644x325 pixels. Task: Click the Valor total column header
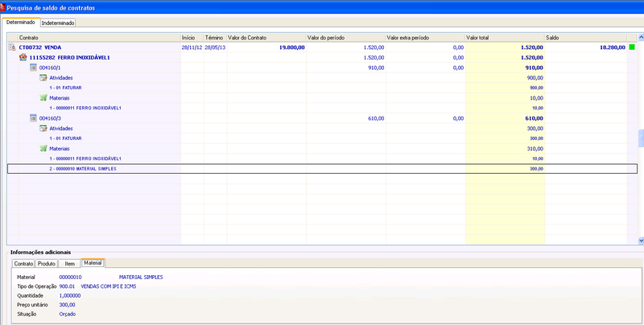pyautogui.click(x=506, y=37)
